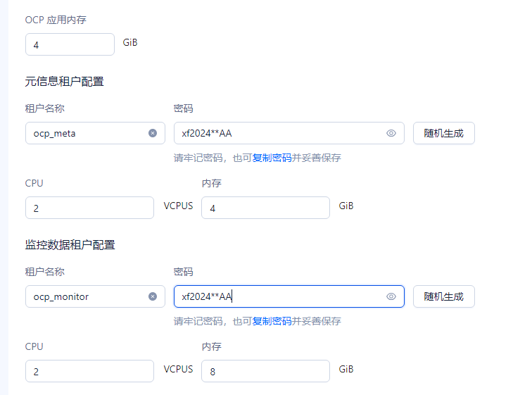Clear the ocp_monitor tenant name field
The image size is (532, 395).
(x=153, y=296)
